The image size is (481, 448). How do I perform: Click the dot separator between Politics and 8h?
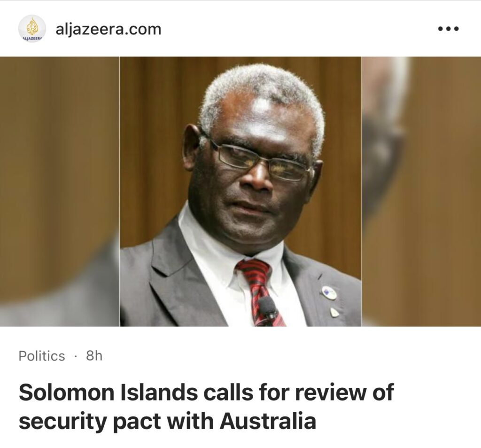(76, 356)
